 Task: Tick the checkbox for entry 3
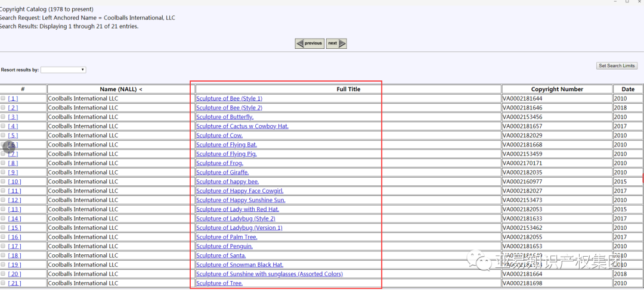4,117
